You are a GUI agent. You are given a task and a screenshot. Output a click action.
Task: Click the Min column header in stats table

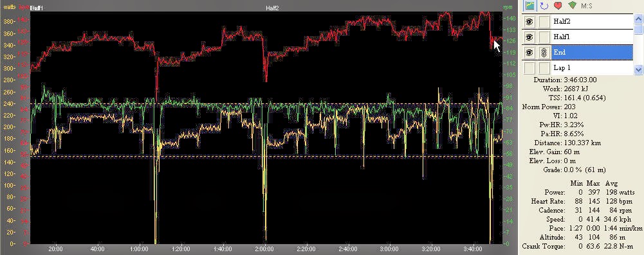point(577,183)
